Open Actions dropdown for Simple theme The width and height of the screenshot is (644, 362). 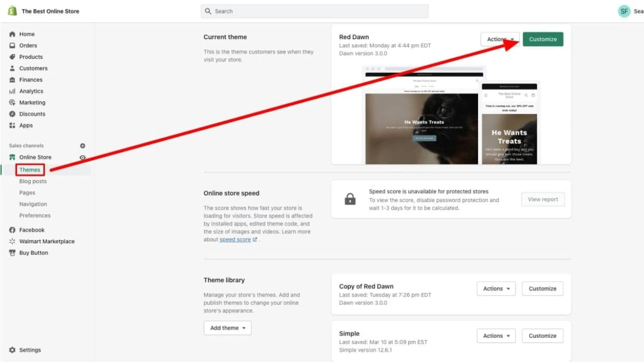pos(496,336)
